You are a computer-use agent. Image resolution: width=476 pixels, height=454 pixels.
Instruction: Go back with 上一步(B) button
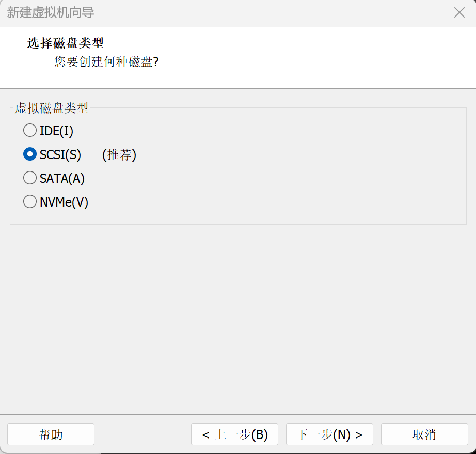coord(234,434)
